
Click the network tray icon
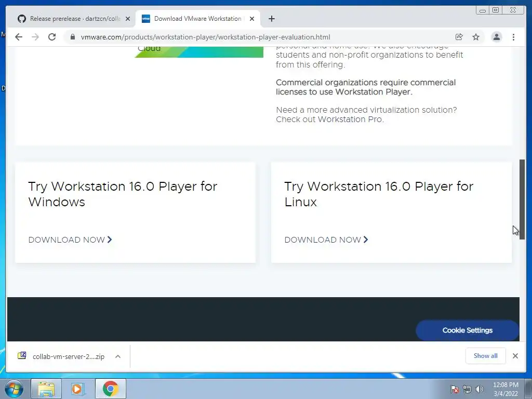(467, 389)
